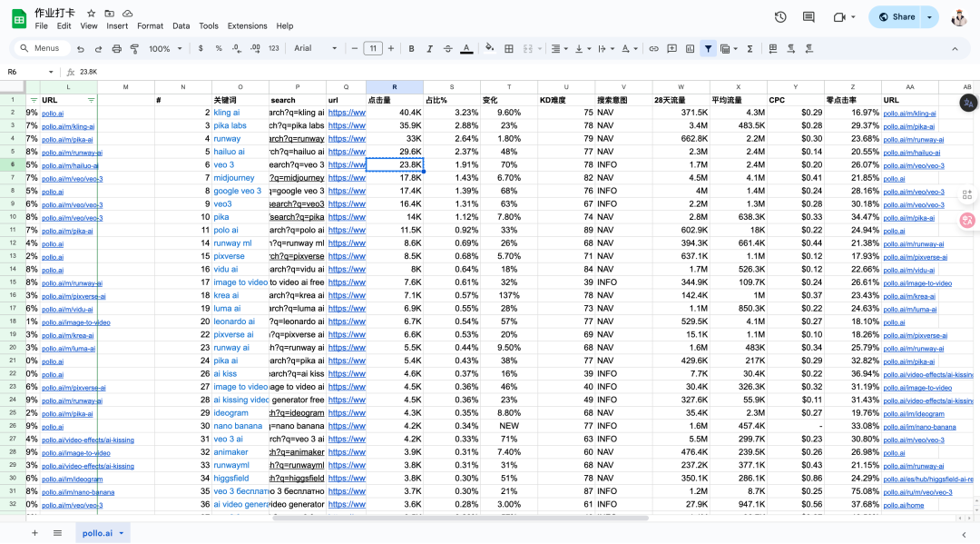Format selection as currency
Viewport: 980px width, 544px height.
(201, 48)
